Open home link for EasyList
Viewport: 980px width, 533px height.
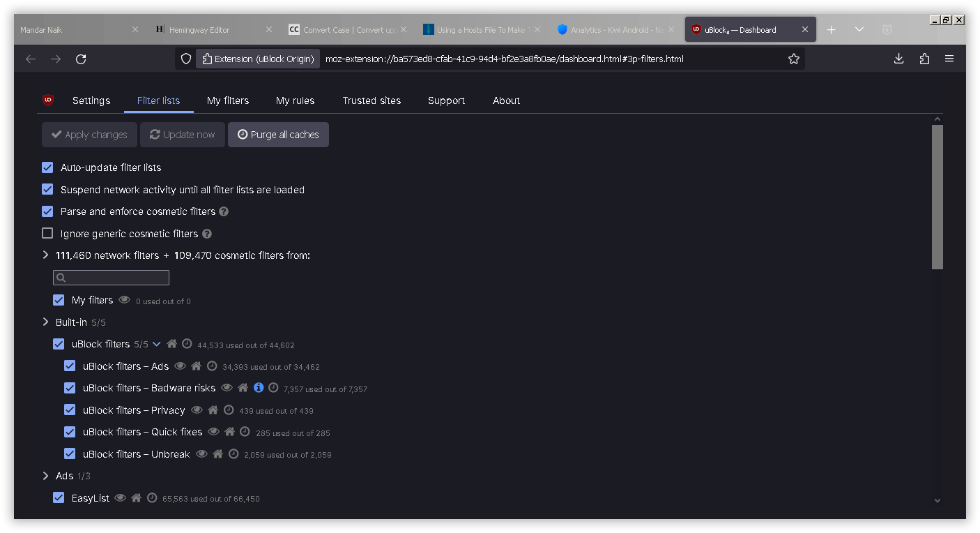point(136,497)
